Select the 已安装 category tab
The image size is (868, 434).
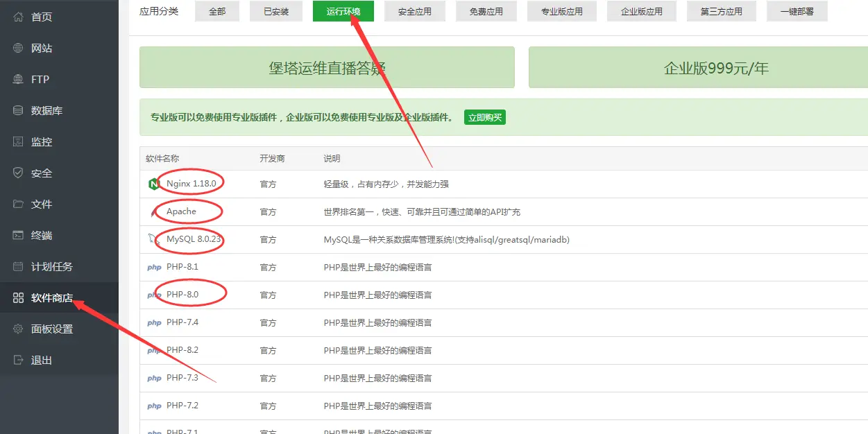pos(276,11)
